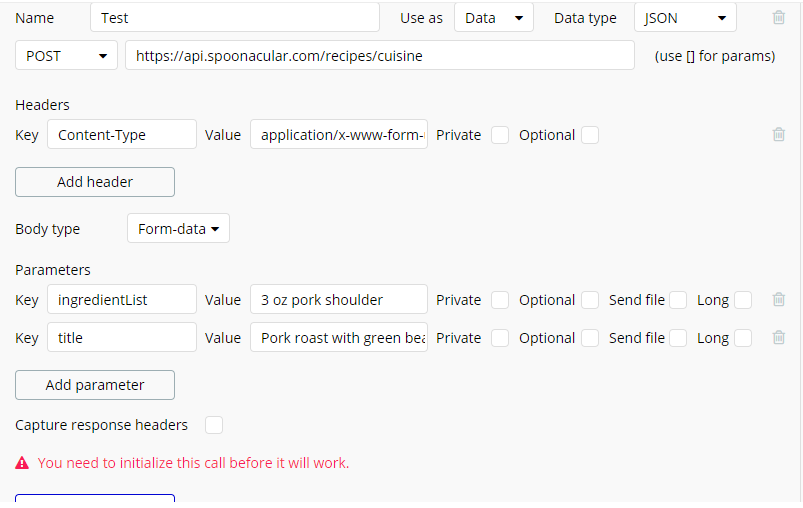Enable Optional checkbox for ingredientList parameter

pyautogui.click(x=590, y=300)
